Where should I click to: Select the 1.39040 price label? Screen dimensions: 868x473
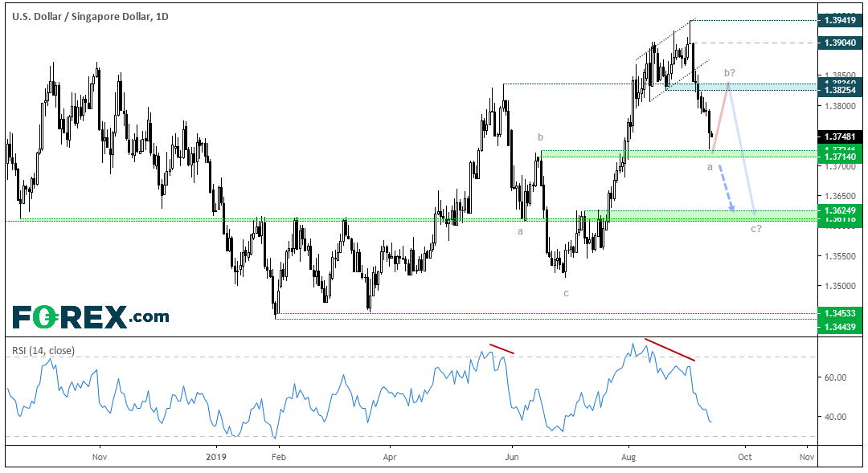click(x=840, y=43)
